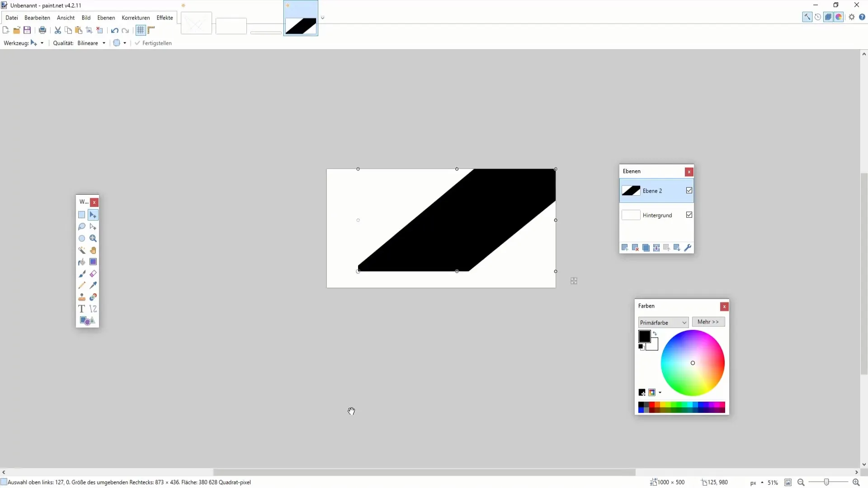Viewport: 868px width, 488px height.
Task: Select the Recolor tool
Action: tap(93, 297)
